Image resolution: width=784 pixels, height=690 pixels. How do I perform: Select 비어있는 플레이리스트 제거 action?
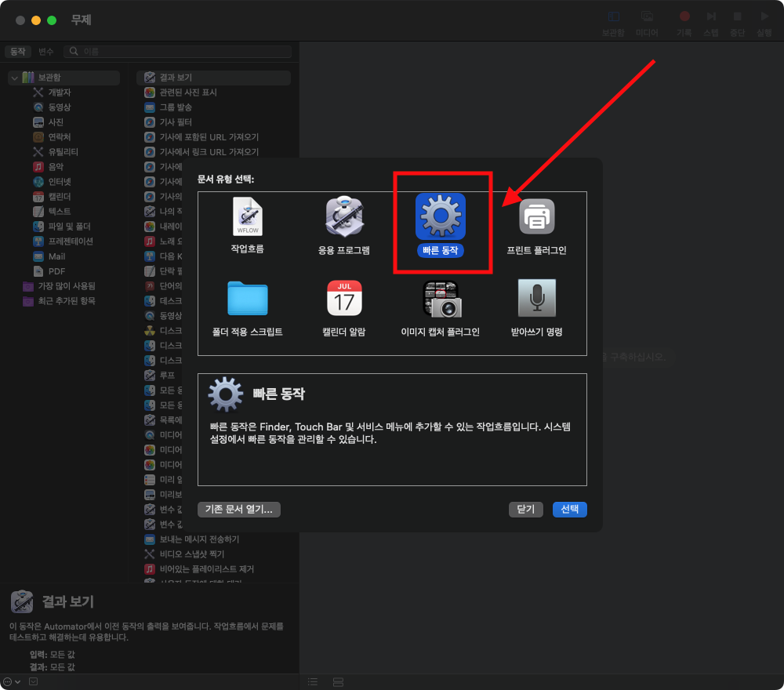(199, 569)
